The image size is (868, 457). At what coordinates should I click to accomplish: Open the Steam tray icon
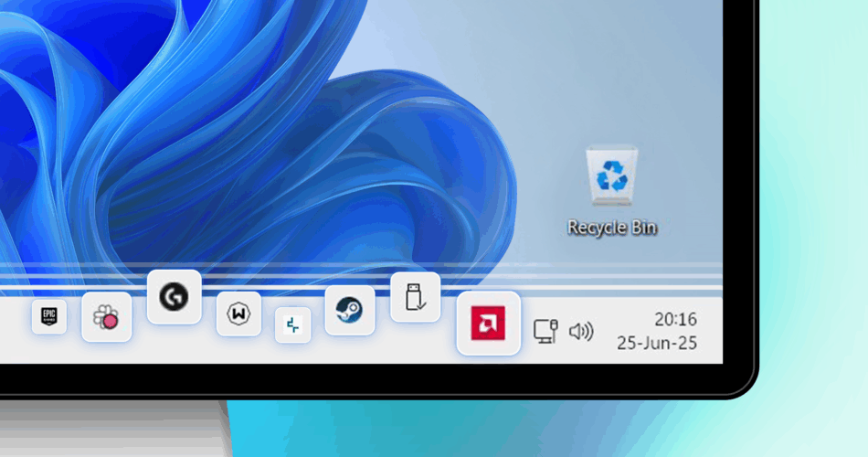(x=350, y=310)
